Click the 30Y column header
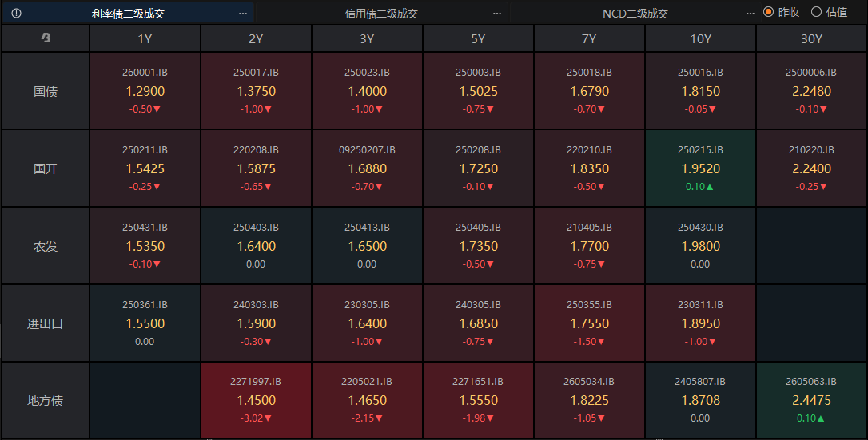The height and width of the screenshot is (440, 868). 811,38
